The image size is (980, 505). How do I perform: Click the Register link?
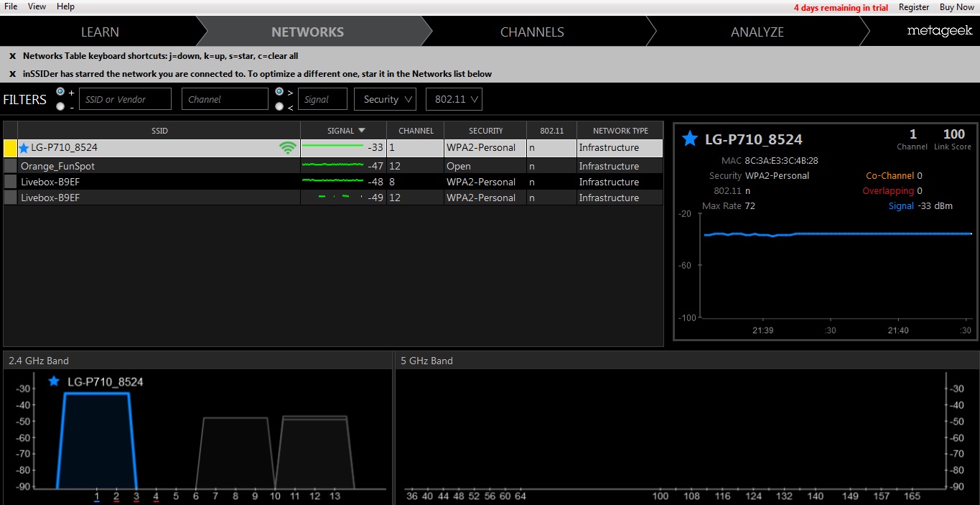pos(914,7)
